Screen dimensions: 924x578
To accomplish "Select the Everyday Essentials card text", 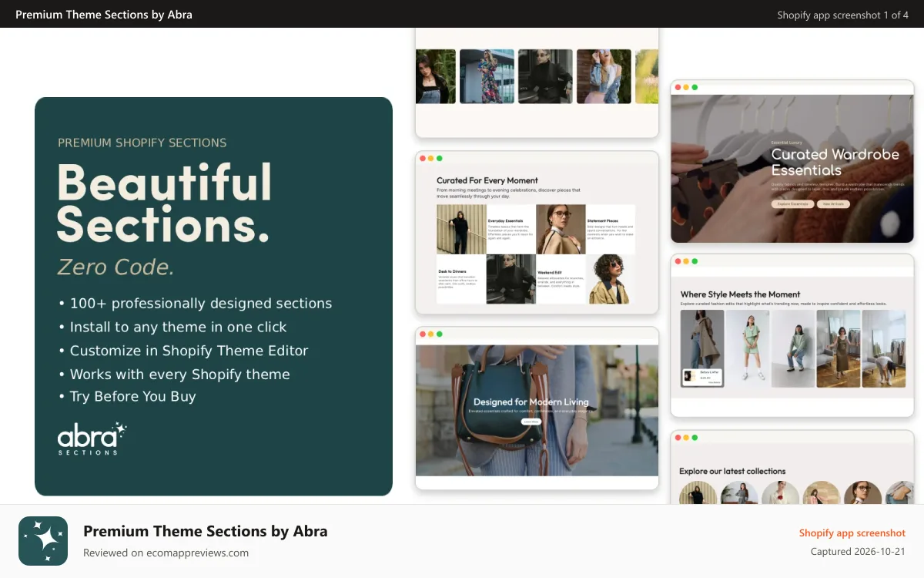I will coord(511,229).
